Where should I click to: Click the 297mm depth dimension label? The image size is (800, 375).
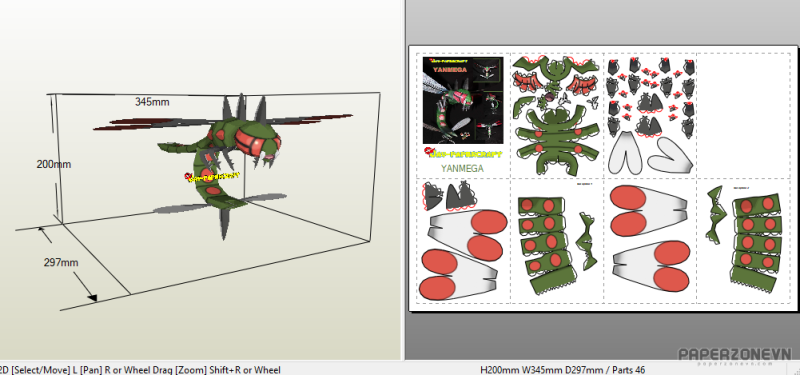[61, 263]
